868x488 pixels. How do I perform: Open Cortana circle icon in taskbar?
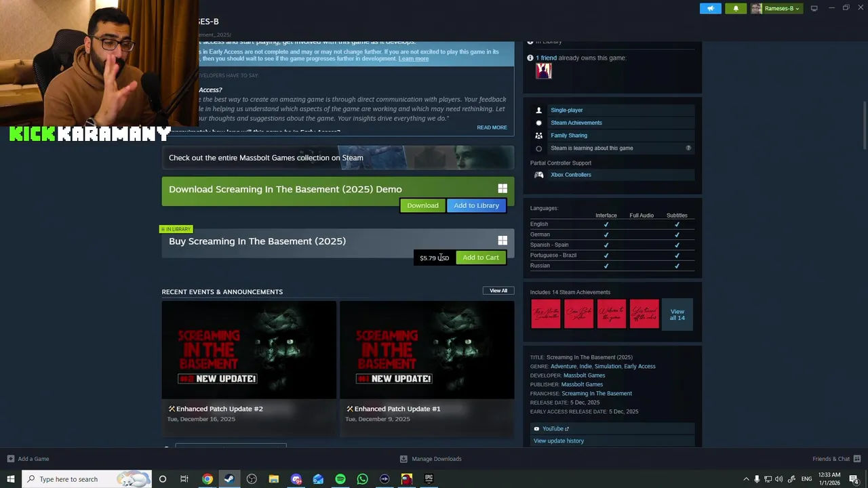162,479
